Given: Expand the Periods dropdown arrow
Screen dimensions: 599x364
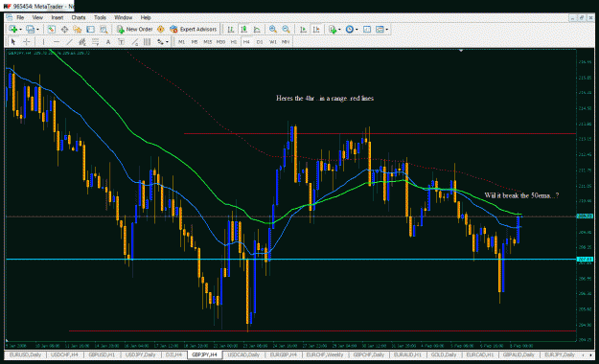Looking at the screenshot, I should 357,30.
